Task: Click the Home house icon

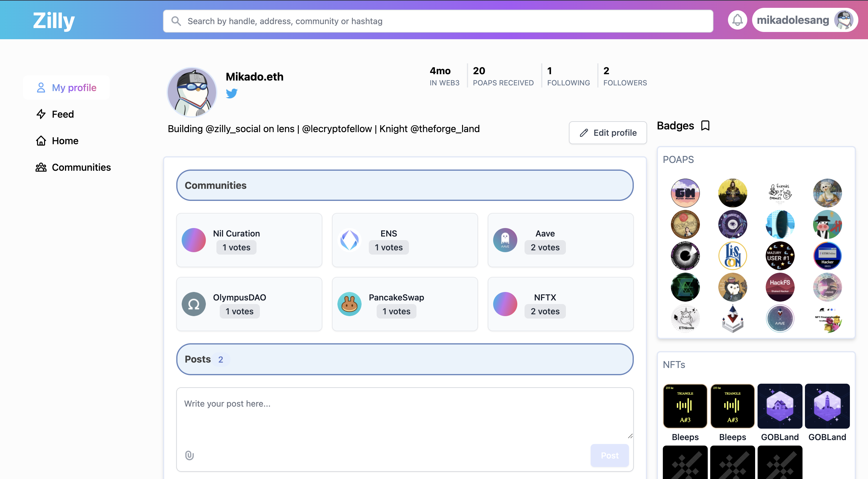Action: click(41, 141)
